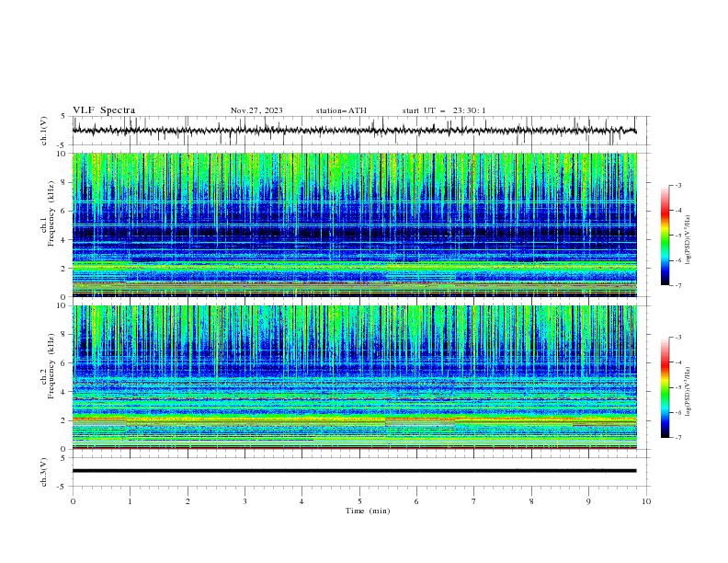This screenshot has height=563, width=728.
Task: Click the time axis tick label '2'
Action: pos(188,501)
